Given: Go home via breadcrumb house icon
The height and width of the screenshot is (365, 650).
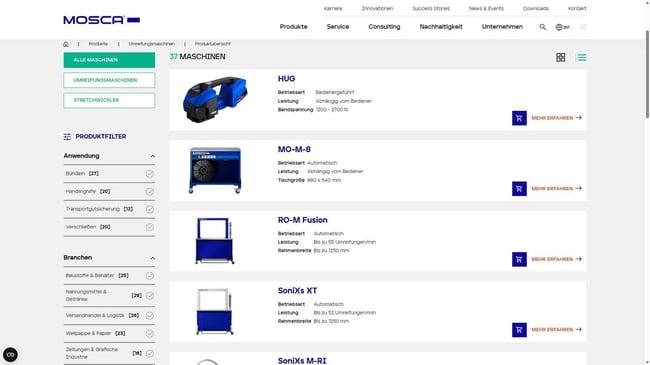Looking at the screenshot, I should pos(66,44).
